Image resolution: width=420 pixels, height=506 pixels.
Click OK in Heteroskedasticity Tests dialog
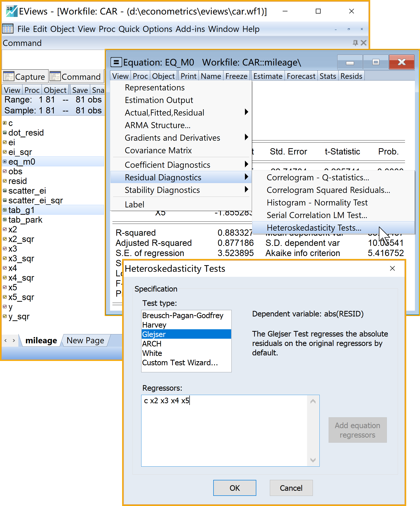coord(234,488)
